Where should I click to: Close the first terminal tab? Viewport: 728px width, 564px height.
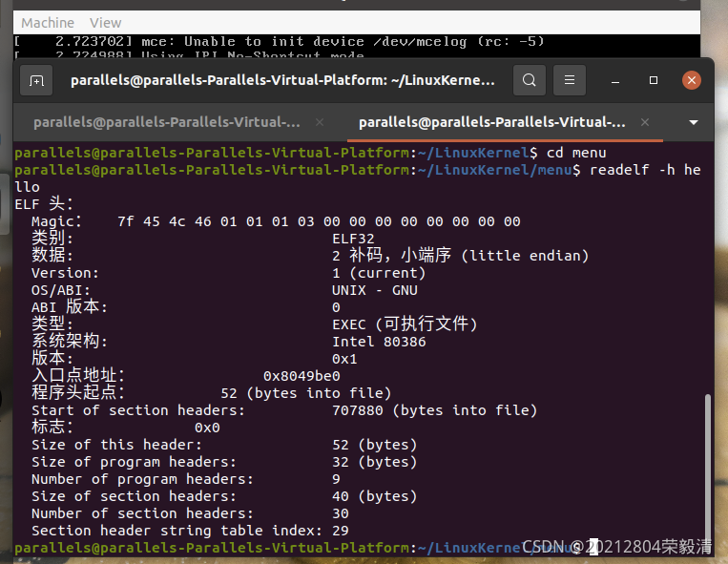[320, 122]
